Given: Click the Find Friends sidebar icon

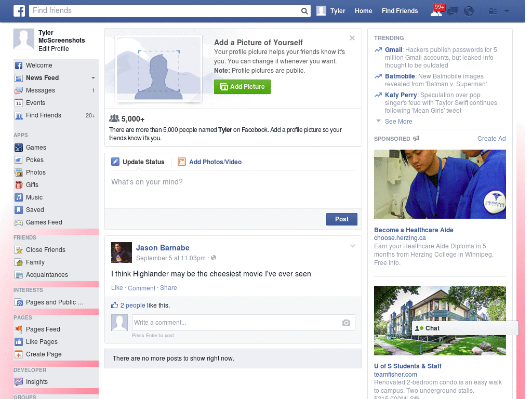Looking at the screenshot, I should [19, 115].
